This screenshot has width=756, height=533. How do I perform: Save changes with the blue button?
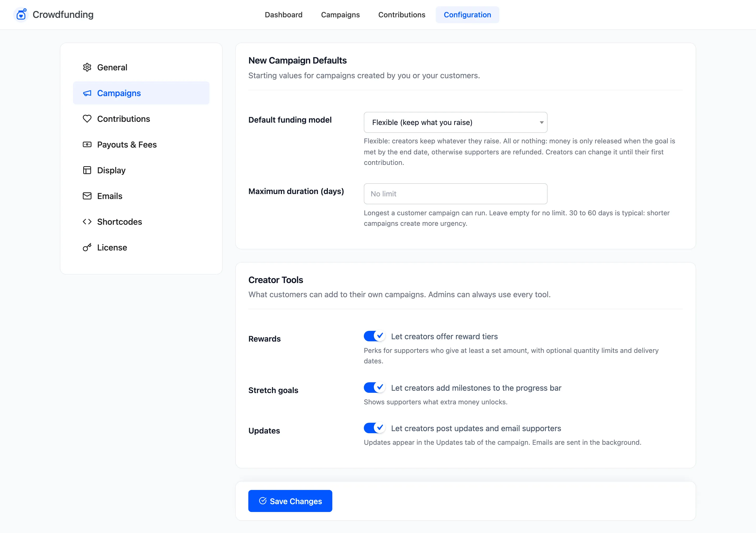290,501
